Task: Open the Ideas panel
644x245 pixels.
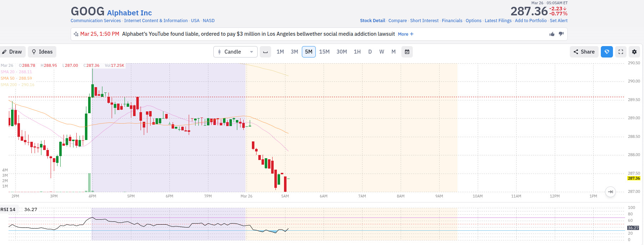Action: coord(42,52)
